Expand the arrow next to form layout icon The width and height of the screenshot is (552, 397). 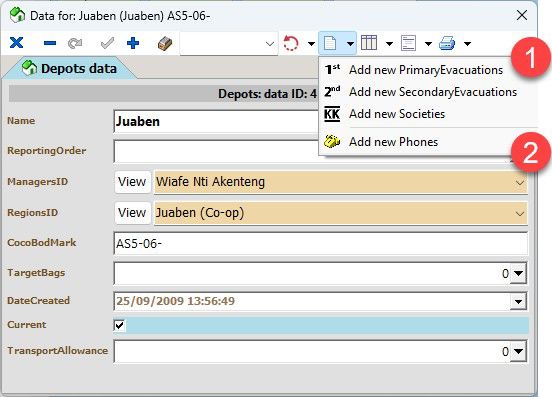(428, 44)
